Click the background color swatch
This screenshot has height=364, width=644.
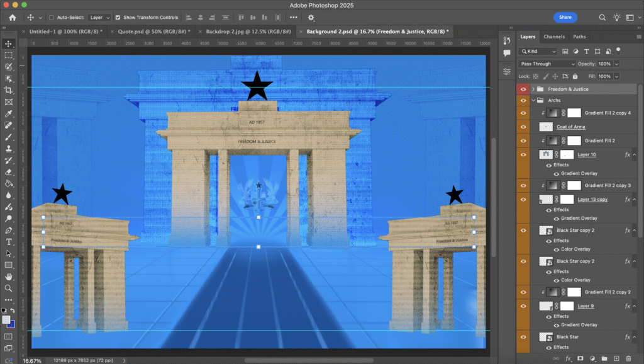(11, 324)
